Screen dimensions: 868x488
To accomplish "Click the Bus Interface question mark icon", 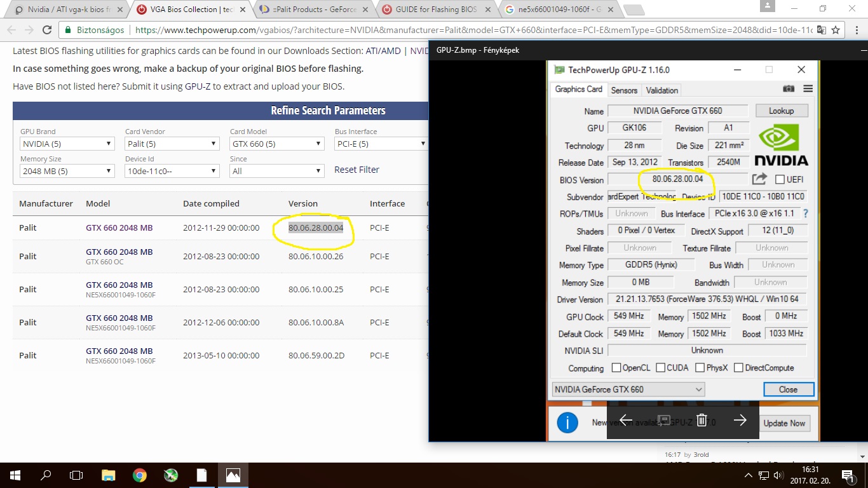I will coord(806,213).
